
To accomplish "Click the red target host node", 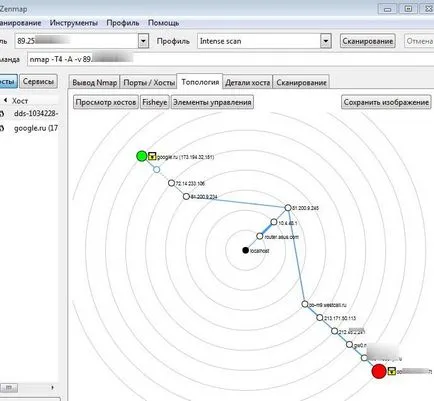I will click(379, 371).
